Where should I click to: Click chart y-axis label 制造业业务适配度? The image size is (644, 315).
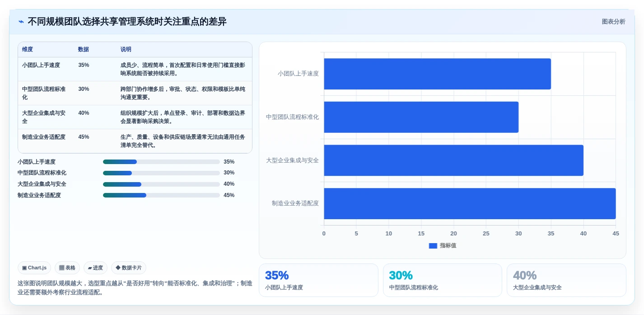pyautogui.click(x=295, y=203)
